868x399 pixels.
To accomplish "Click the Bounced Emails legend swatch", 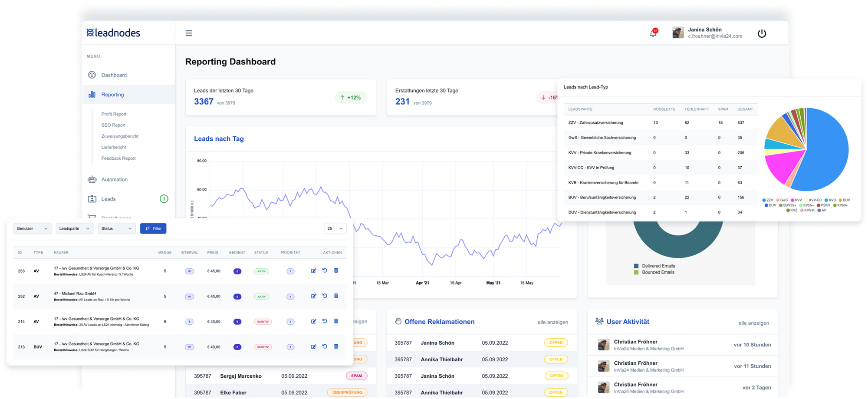I will point(636,272).
